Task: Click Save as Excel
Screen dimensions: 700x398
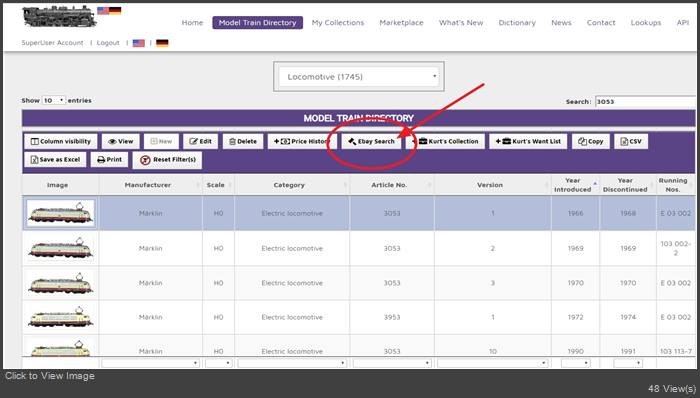Action: coord(55,160)
